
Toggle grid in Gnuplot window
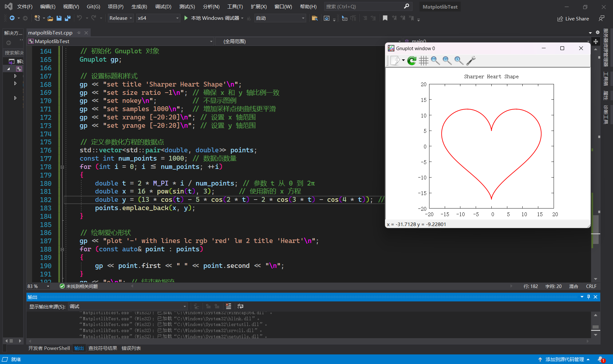point(423,60)
